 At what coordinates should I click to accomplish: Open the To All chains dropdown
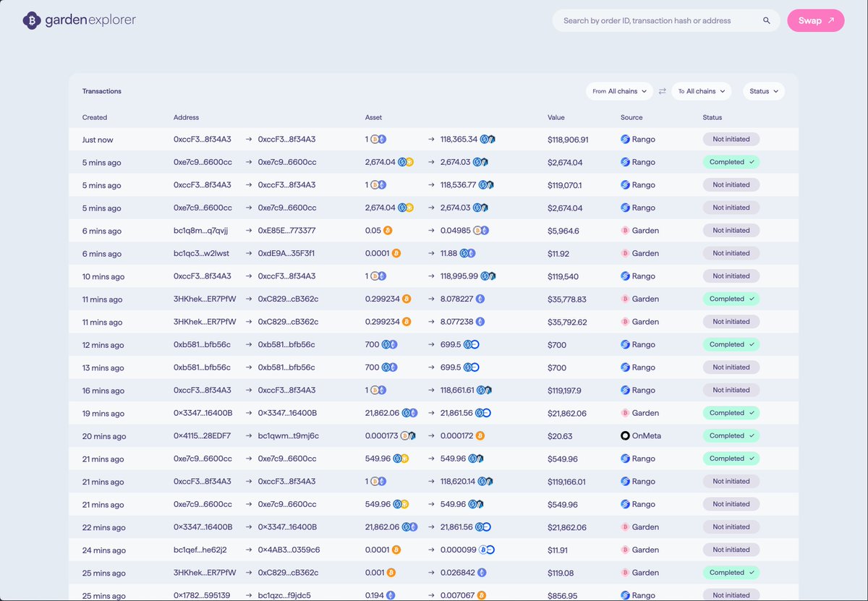pos(701,91)
